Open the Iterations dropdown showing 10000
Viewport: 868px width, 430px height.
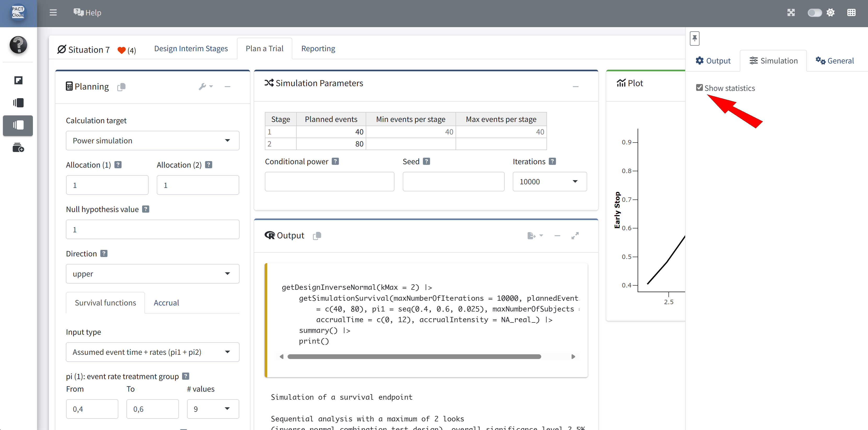tap(549, 182)
